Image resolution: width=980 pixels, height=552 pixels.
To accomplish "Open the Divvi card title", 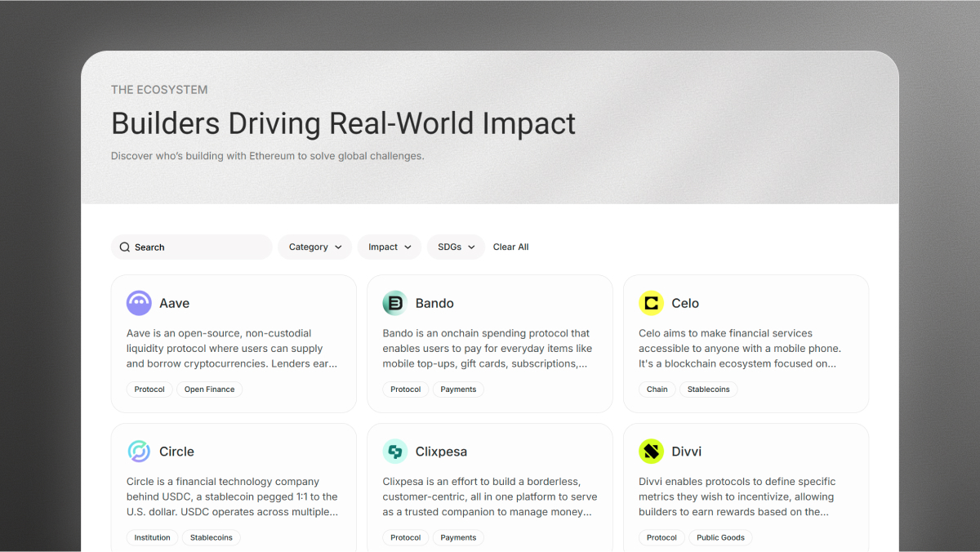I will pyautogui.click(x=686, y=452).
